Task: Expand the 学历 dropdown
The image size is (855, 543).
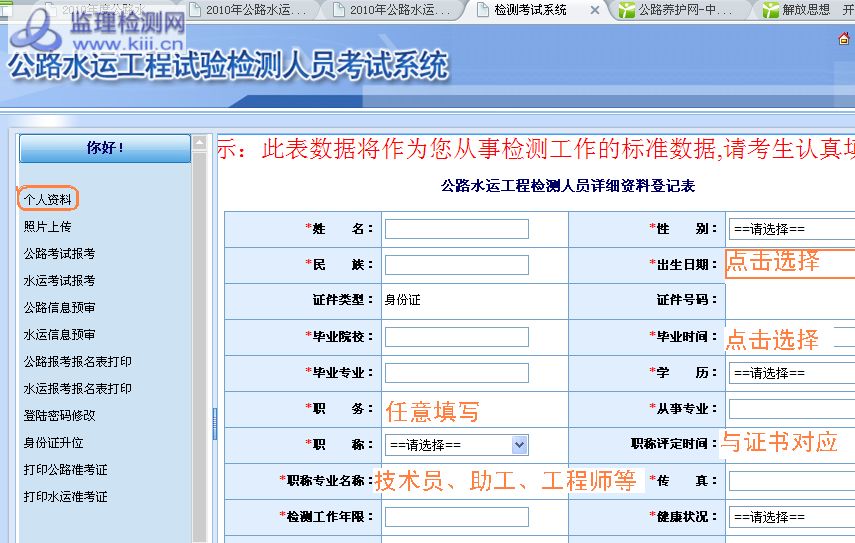Action: coord(791,373)
